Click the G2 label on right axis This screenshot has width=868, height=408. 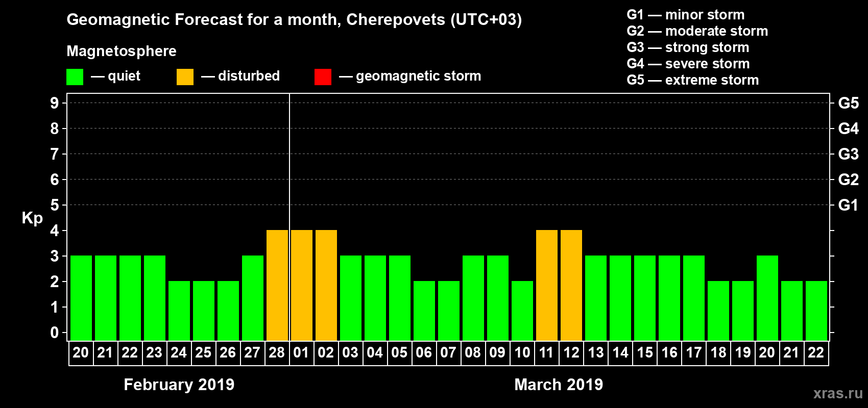click(x=849, y=180)
